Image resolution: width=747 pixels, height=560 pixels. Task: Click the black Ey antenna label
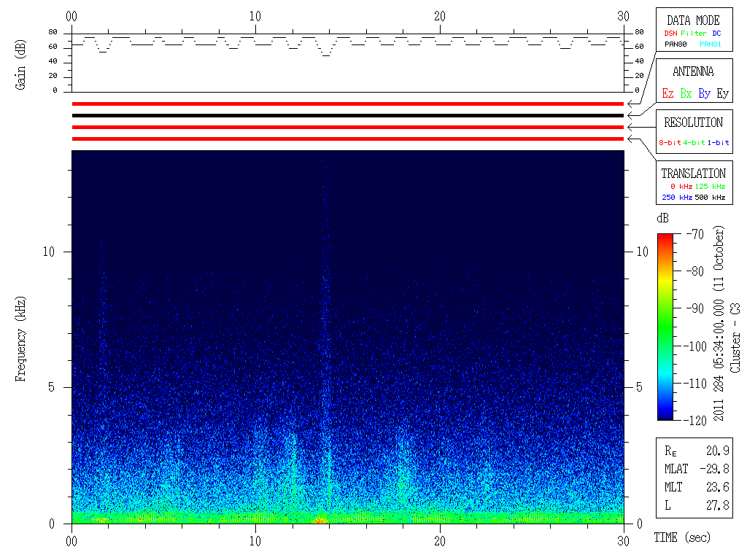tap(723, 94)
